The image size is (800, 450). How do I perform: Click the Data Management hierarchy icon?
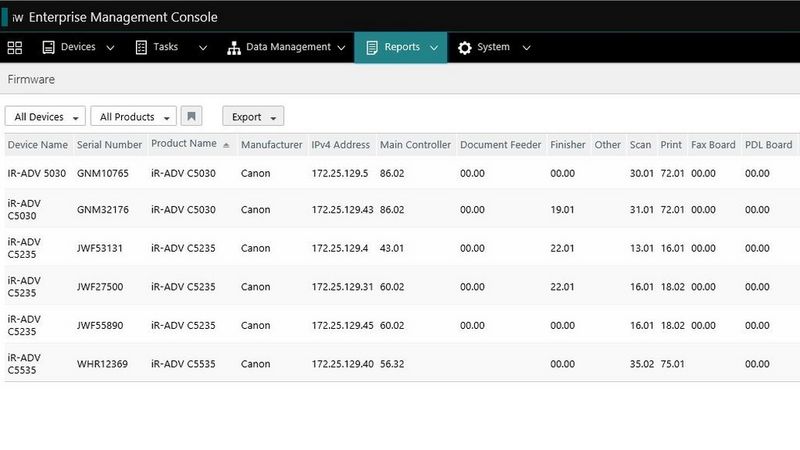[x=234, y=47]
